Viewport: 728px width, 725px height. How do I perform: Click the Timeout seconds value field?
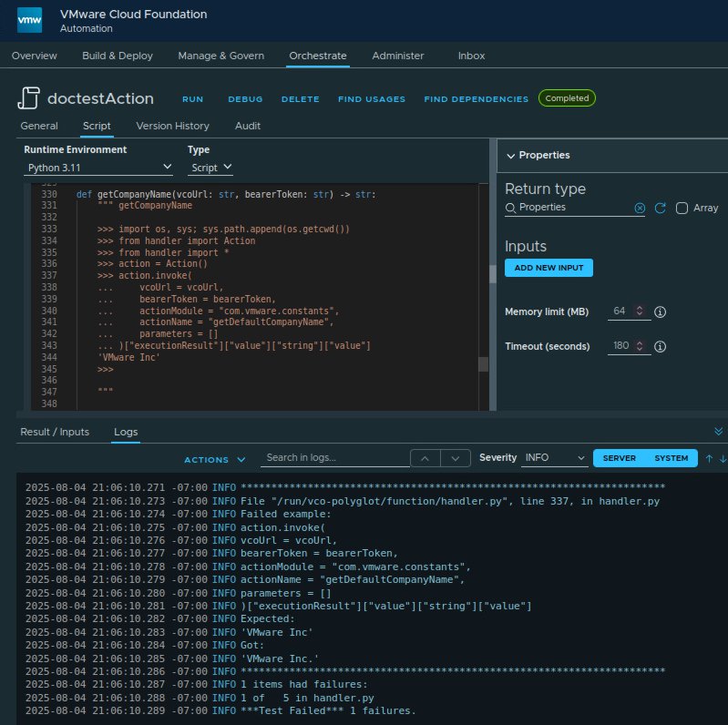620,346
